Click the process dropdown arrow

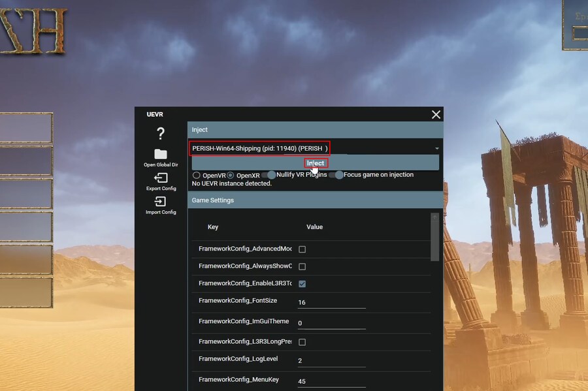pyautogui.click(x=436, y=149)
